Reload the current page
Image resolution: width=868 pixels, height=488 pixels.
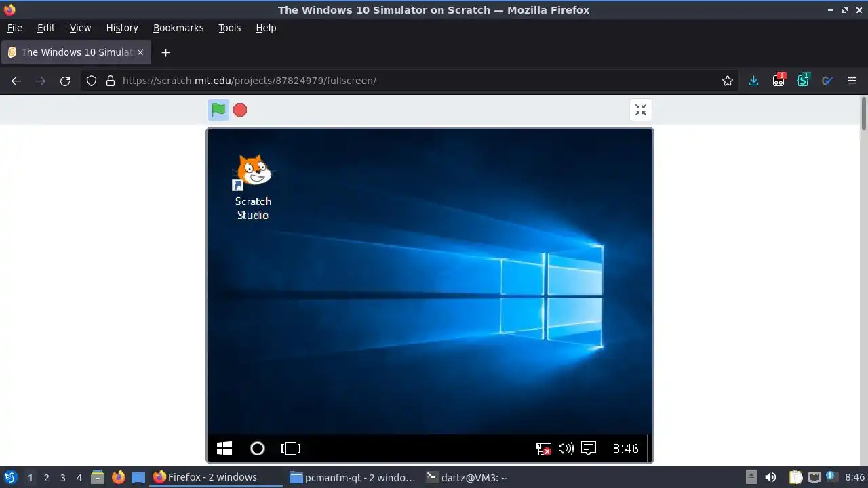tap(65, 81)
